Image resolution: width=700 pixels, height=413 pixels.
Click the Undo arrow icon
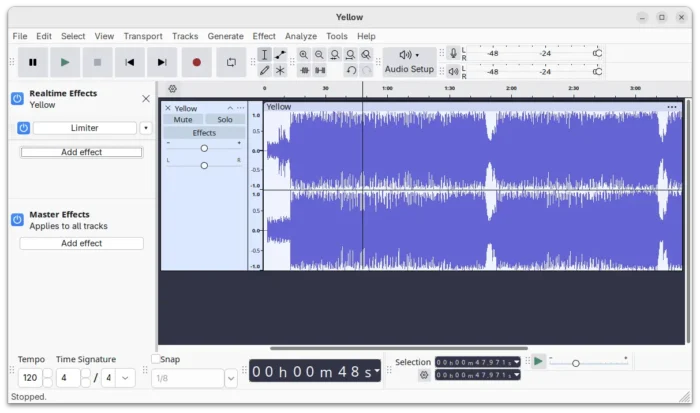(x=351, y=71)
